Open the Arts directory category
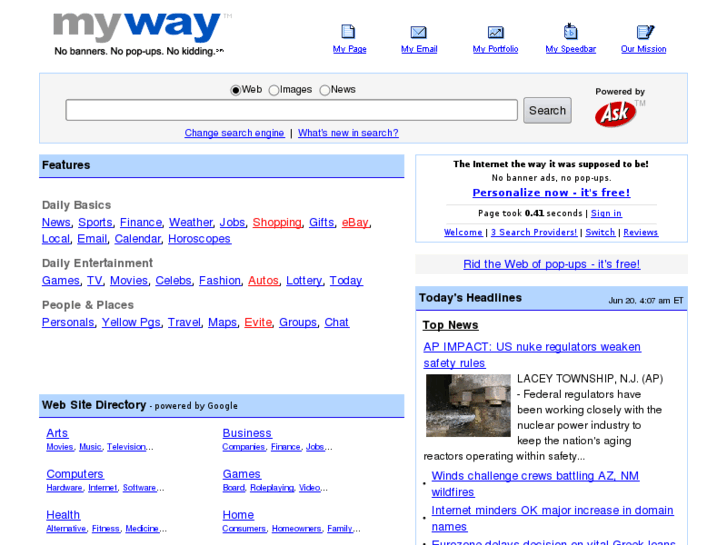This screenshot has height=545, width=727. coord(57,433)
